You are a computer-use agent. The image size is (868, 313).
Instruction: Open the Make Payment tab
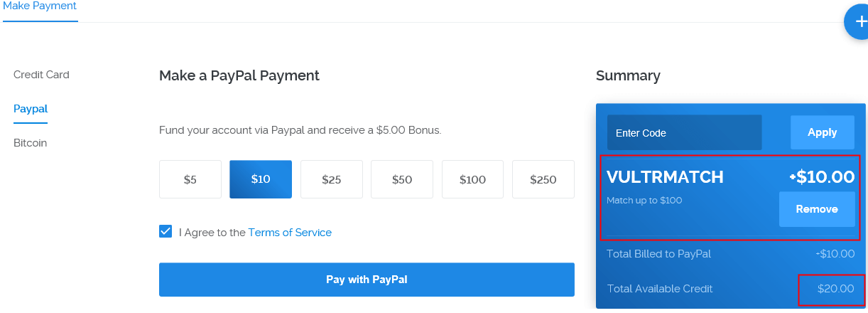[40, 6]
